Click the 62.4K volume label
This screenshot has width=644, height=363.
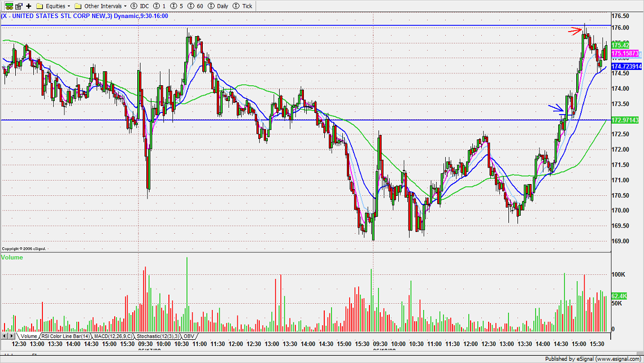[619, 296]
